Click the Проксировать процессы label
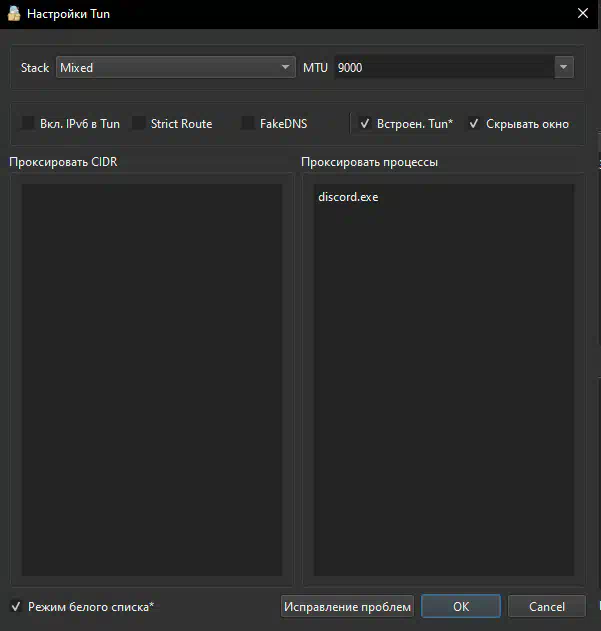The image size is (601, 631). [x=369, y=162]
